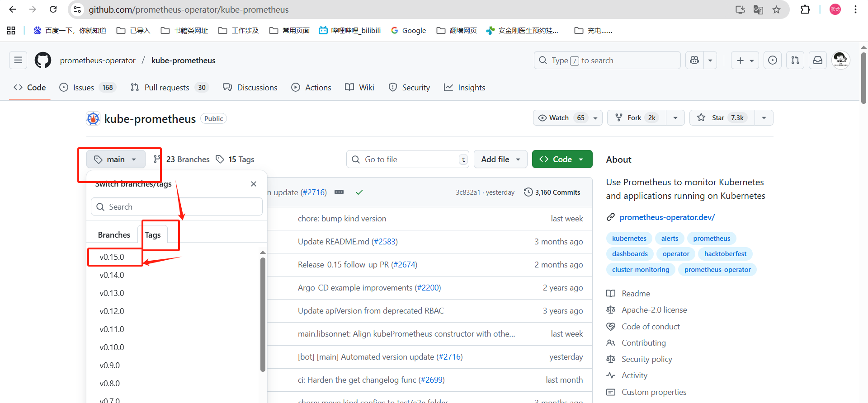This screenshot has width=868, height=403.
Task: Click the apps grid icon in bookmarks bar
Action: (11, 30)
